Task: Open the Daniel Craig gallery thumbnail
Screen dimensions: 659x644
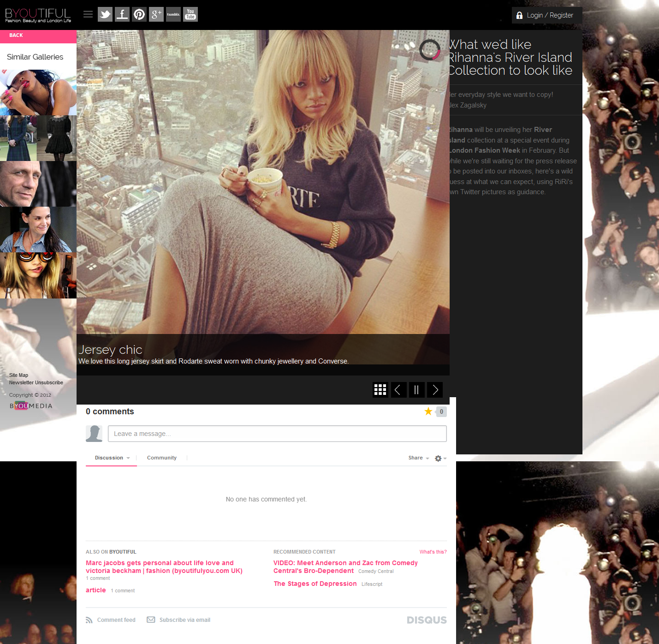Action: tap(38, 184)
